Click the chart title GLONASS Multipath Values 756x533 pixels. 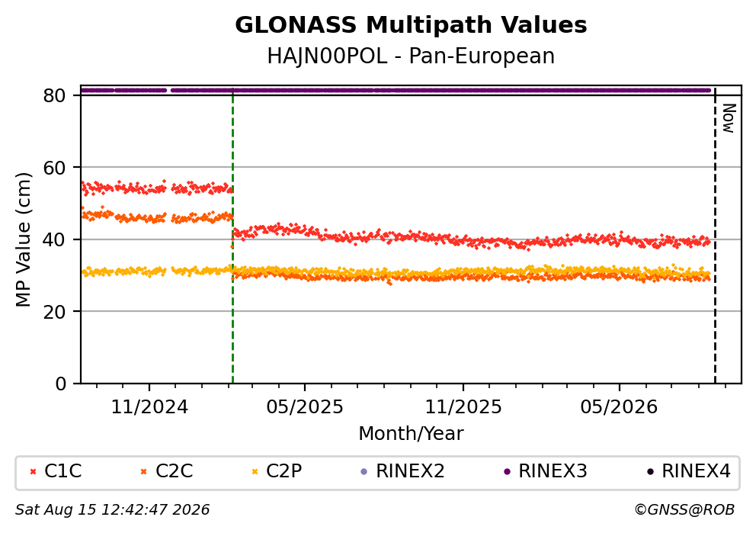pyautogui.click(x=411, y=25)
